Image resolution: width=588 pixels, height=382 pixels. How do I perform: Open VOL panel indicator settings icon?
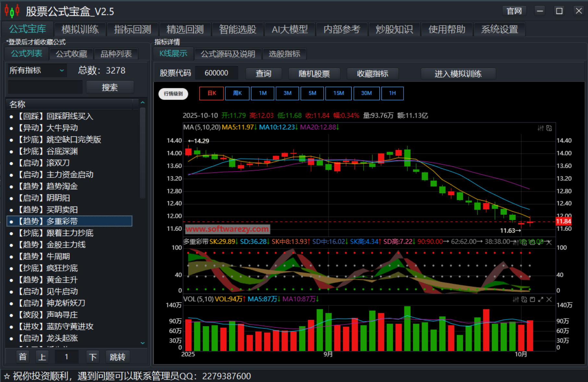tap(516, 300)
